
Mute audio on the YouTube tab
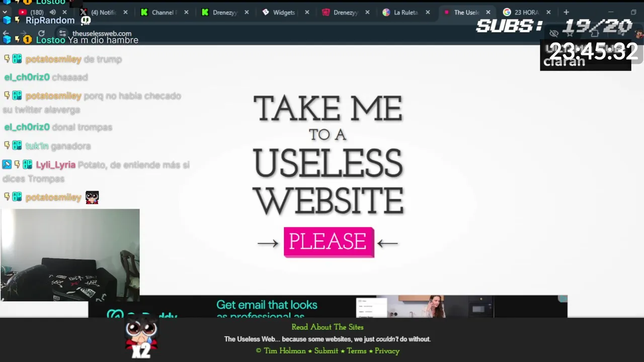pyautogui.click(x=52, y=12)
